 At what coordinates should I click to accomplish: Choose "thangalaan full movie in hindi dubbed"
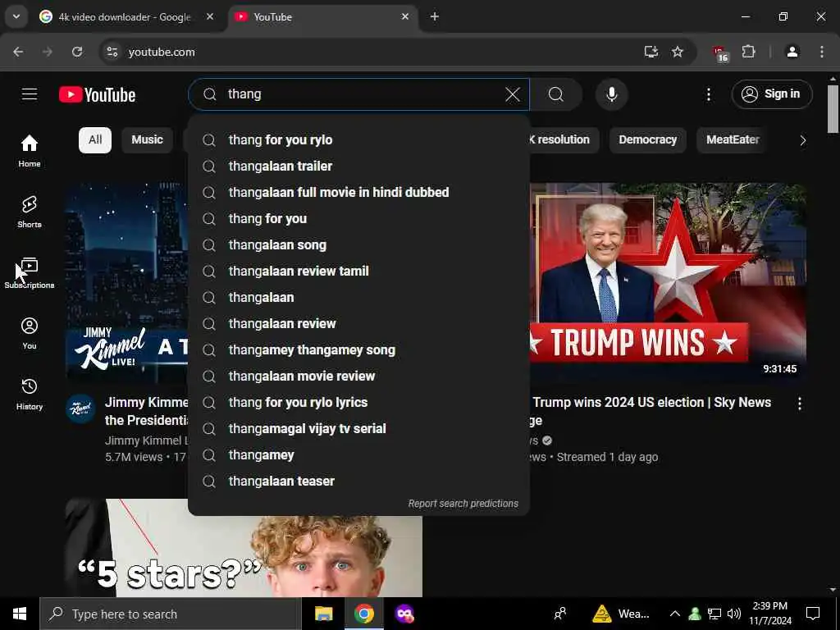(x=359, y=192)
